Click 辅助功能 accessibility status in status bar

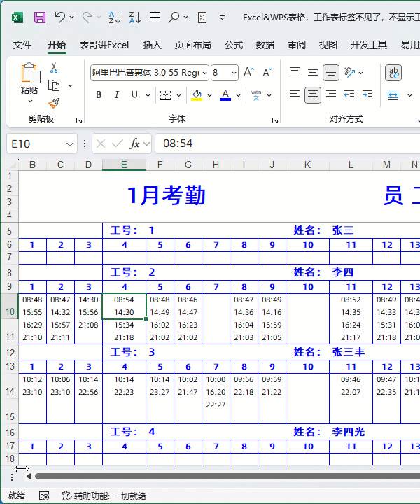tap(104, 496)
